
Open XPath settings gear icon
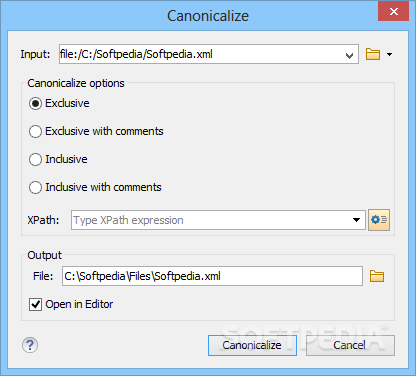pos(379,220)
